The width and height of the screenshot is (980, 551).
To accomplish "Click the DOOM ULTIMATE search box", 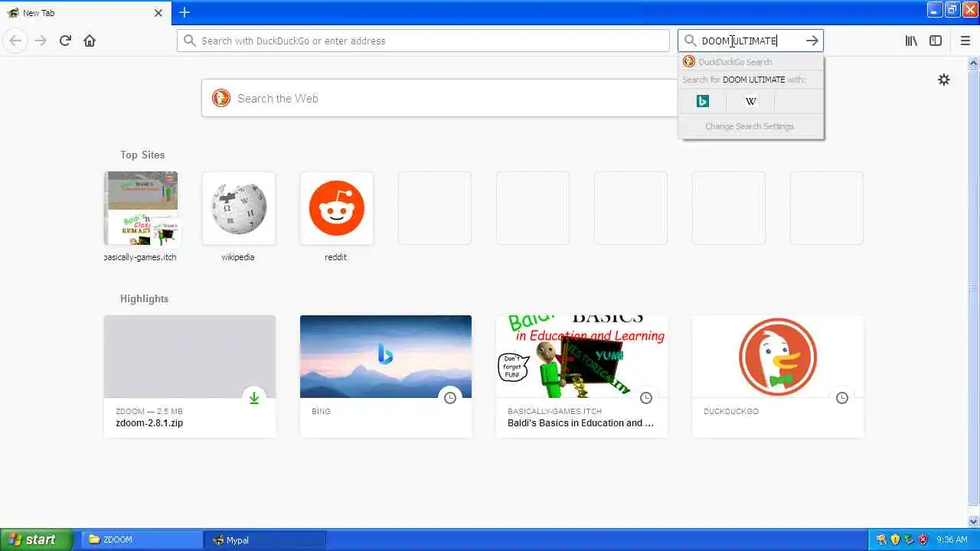I will pos(750,41).
